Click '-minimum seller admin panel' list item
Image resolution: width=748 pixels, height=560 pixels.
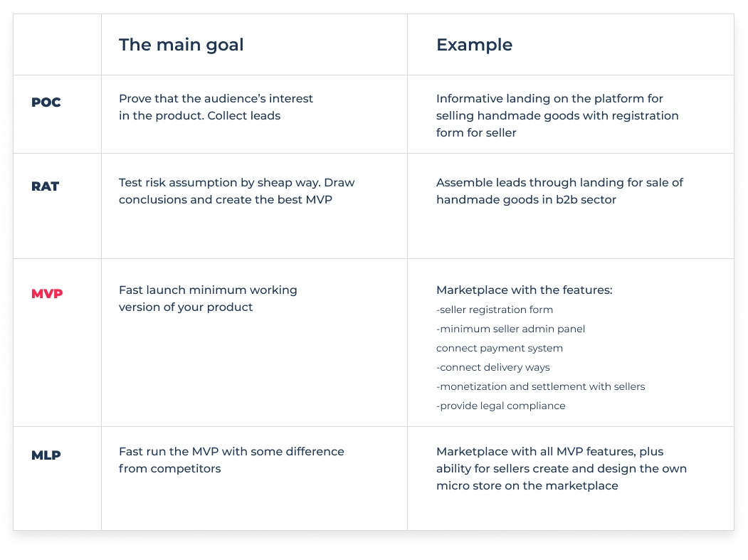[510, 329]
